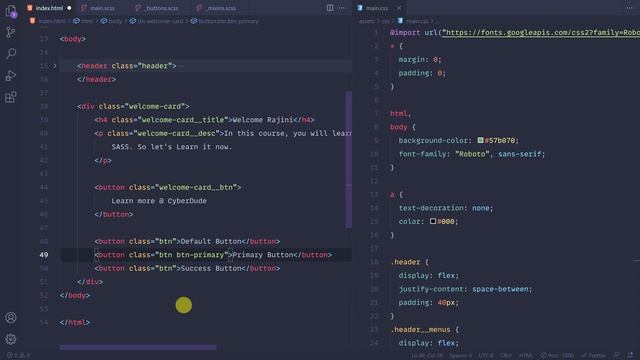Click the 'text-decoration' property in main.css

431,208
